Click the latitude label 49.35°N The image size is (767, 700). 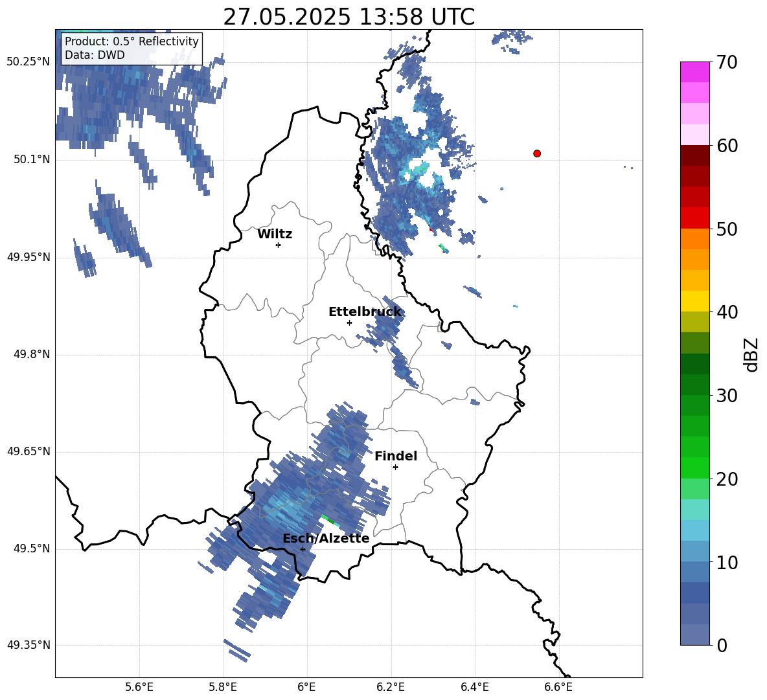click(x=29, y=645)
